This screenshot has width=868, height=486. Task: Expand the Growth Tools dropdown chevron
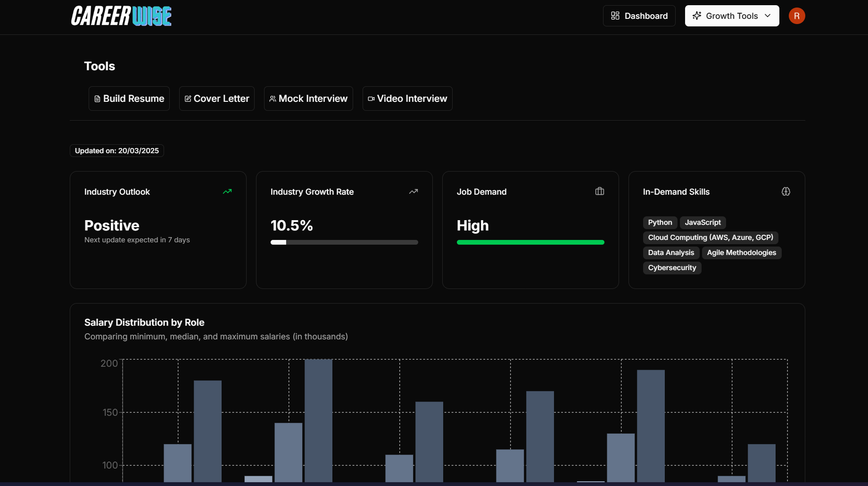tap(768, 16)
